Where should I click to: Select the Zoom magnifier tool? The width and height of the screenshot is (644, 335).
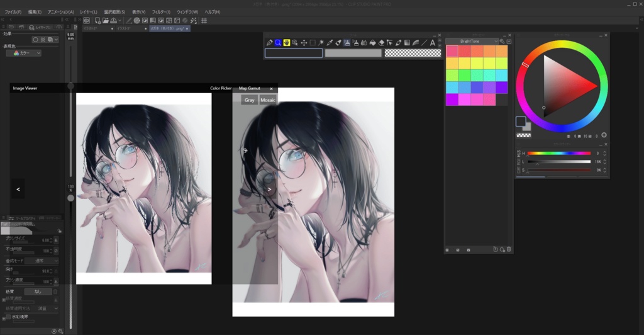278,43
